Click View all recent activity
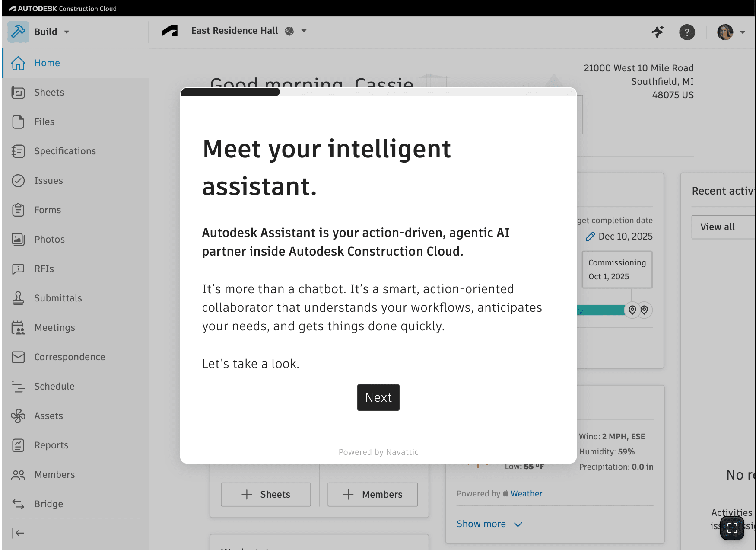 tap(717, 227)
